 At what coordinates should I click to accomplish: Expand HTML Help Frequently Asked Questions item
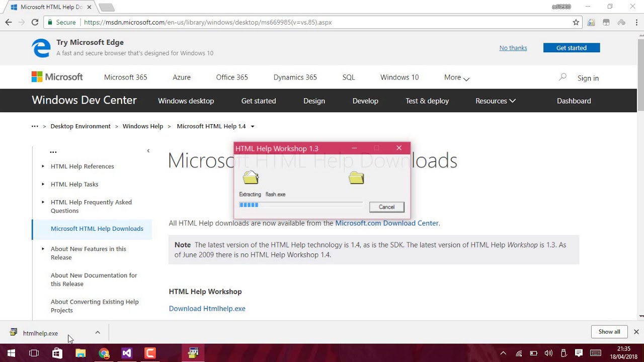tap(43, 202)
